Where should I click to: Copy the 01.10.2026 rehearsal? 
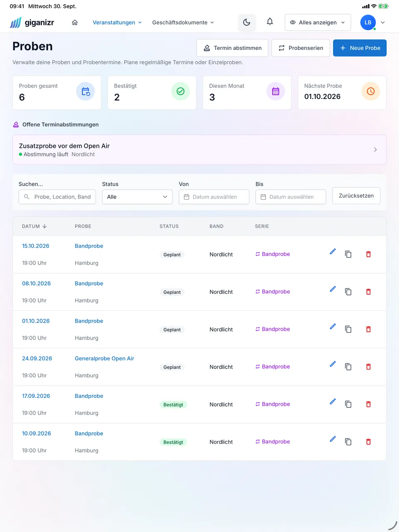pos(348,329)
